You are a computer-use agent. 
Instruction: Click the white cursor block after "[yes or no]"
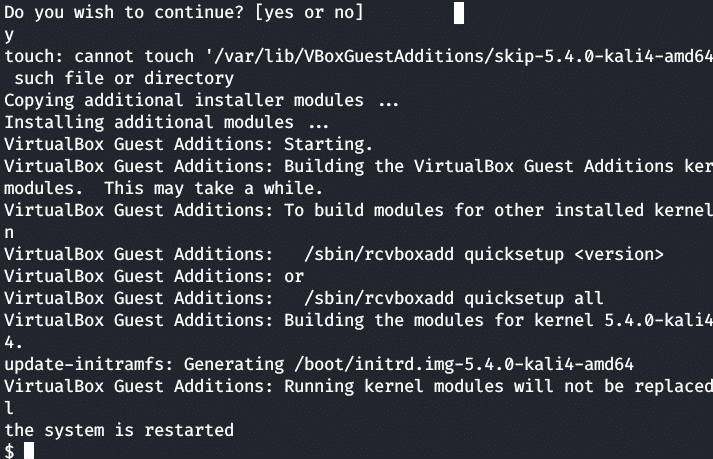click(x=459, y=13)
